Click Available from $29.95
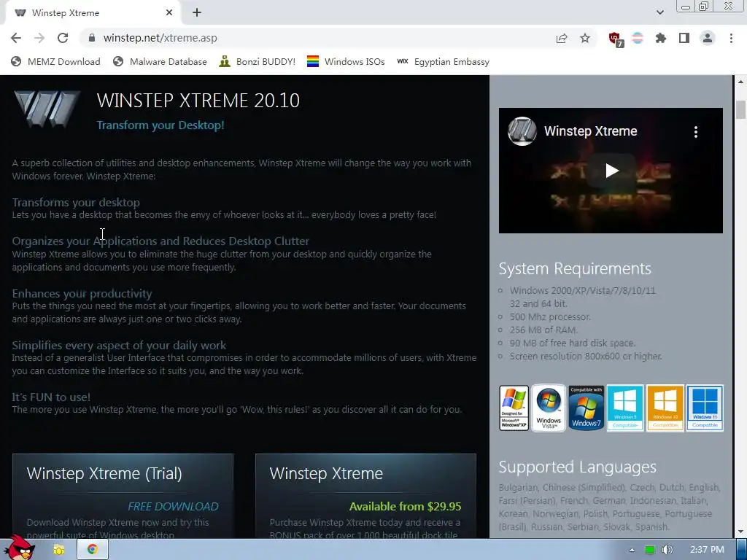 pyautogui.click(x=405, y=507)
